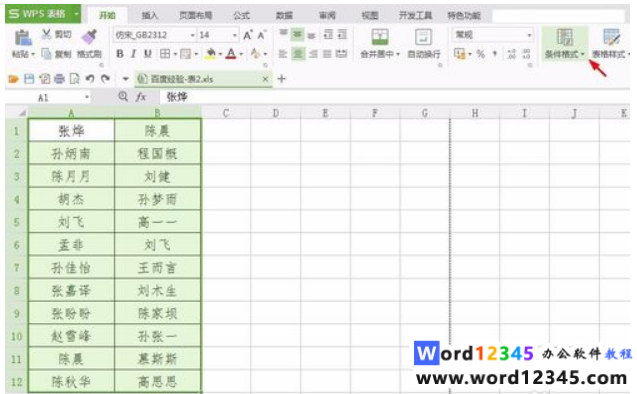Switch to the 公式 (Formulas) tab

pyautogui.click(x=241, y=15)
